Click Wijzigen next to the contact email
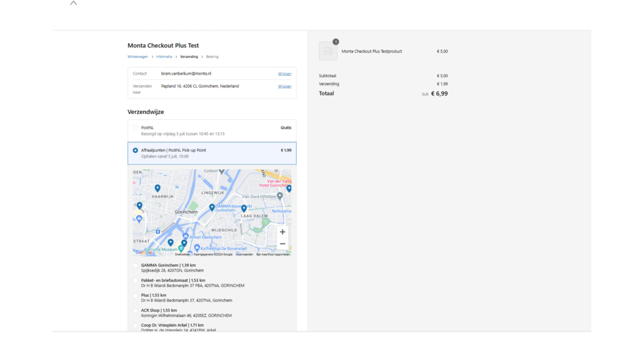The image size is (644, 362). [x=285, y=74]
